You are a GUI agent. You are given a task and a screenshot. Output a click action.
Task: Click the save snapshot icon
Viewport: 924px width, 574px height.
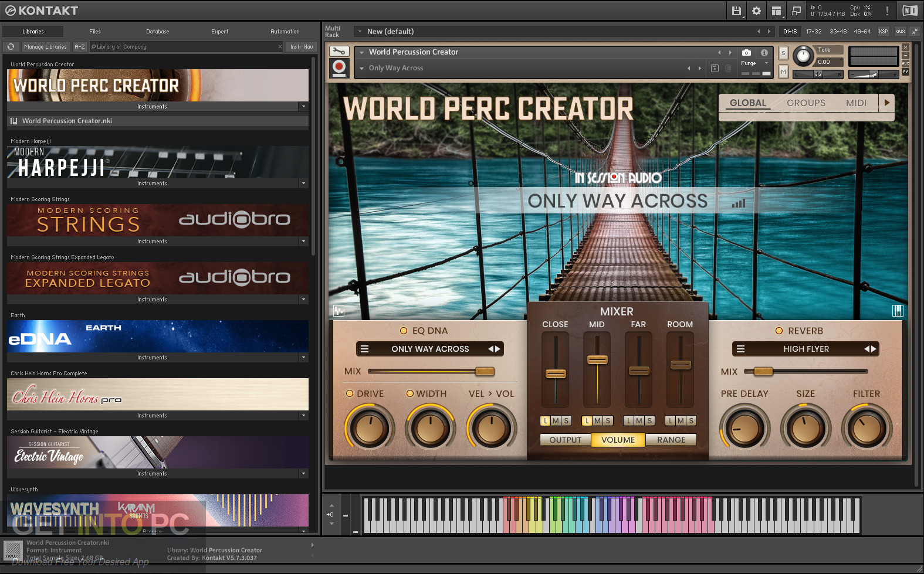tap(715, 68)
